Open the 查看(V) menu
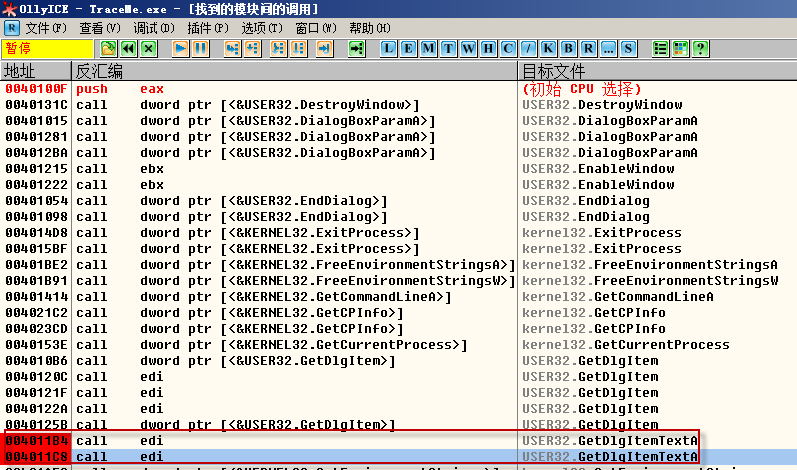The width and height of the screenshot is (797, 470). 100,28
